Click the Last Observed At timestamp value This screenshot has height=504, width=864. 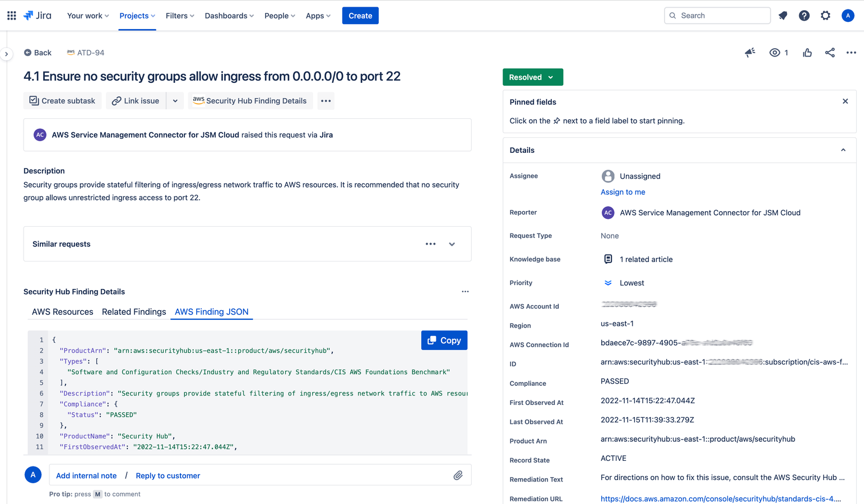click(647, 420)
